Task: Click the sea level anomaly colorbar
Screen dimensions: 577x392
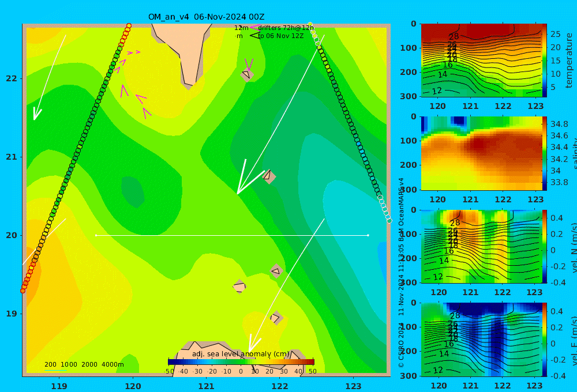Action: tap(241, 362)
